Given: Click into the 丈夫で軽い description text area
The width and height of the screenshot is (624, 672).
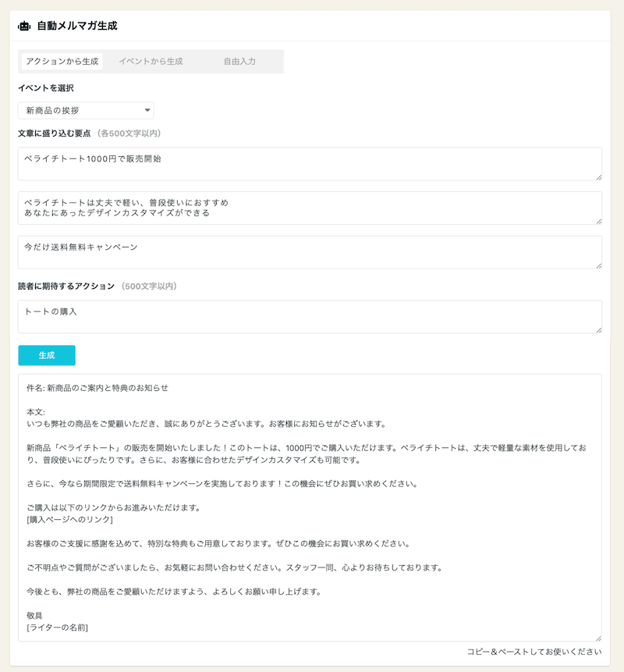Looking at the screenshot, I should tap(310, 208).
